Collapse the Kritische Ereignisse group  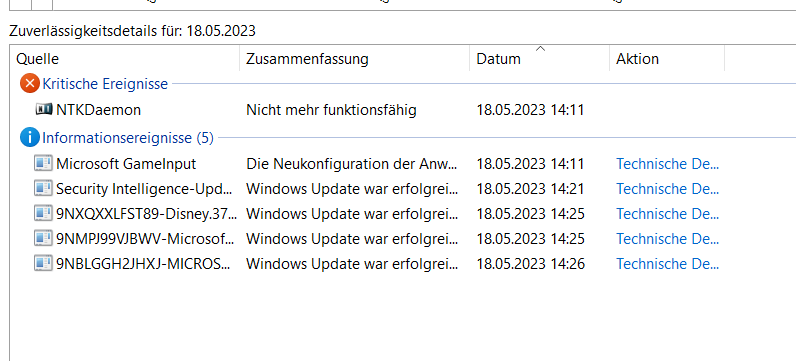[x=105, y=84]
